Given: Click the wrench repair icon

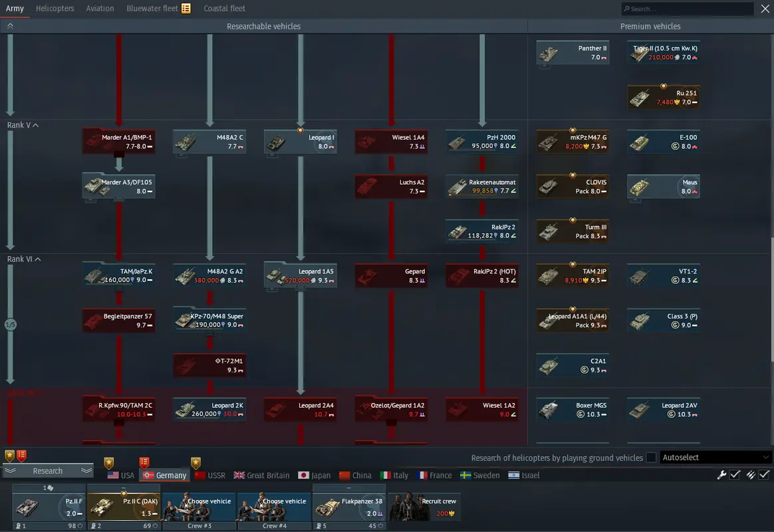Looking at the screenshot, I should 722,475.
